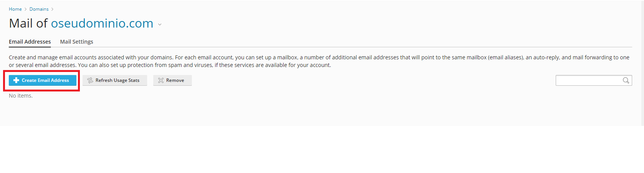Click the breadcrumb chevron after Home
The image size is (644, 173).
[26, 9]
